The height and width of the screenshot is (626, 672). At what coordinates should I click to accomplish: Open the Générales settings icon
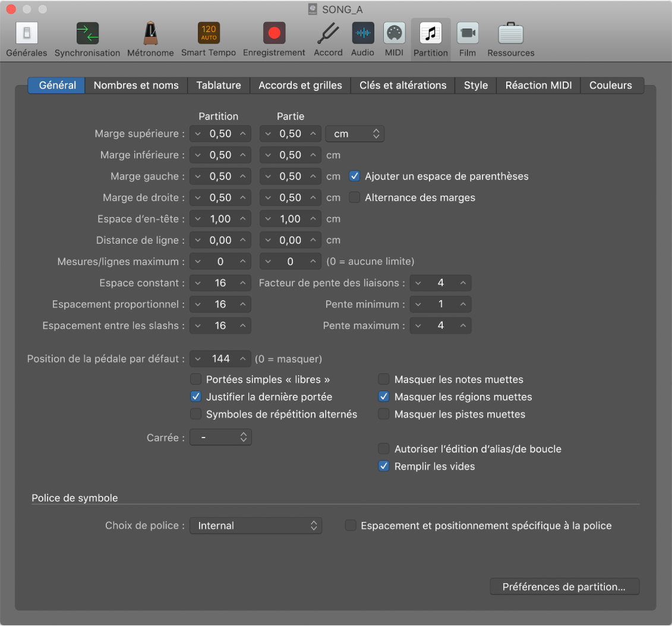tap(26, 33)
